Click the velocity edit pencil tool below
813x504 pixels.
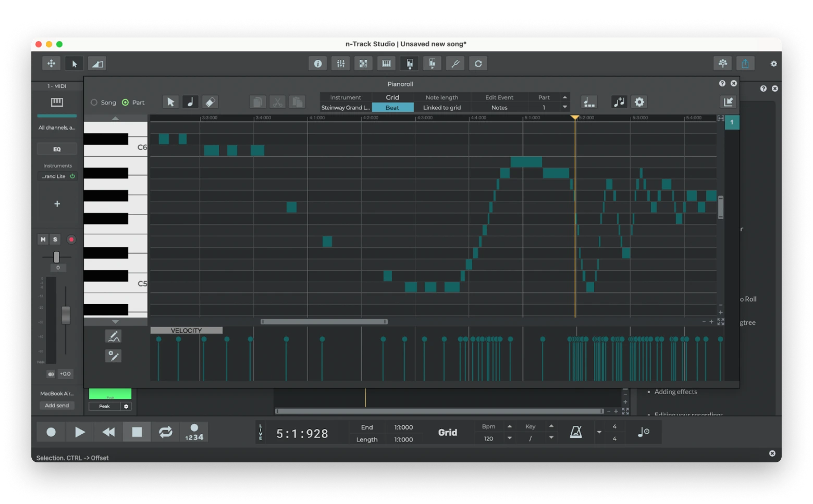click(x=113, y=356)
